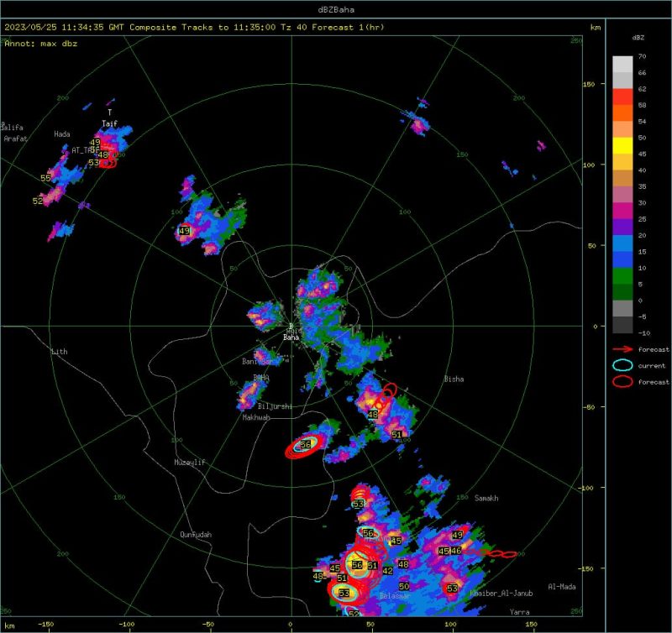Viewport: 672px width, 633px height.
Task: Click the 'dBZ' heading above the color scale
Action: pyautogui.click(x=638, y=37)
